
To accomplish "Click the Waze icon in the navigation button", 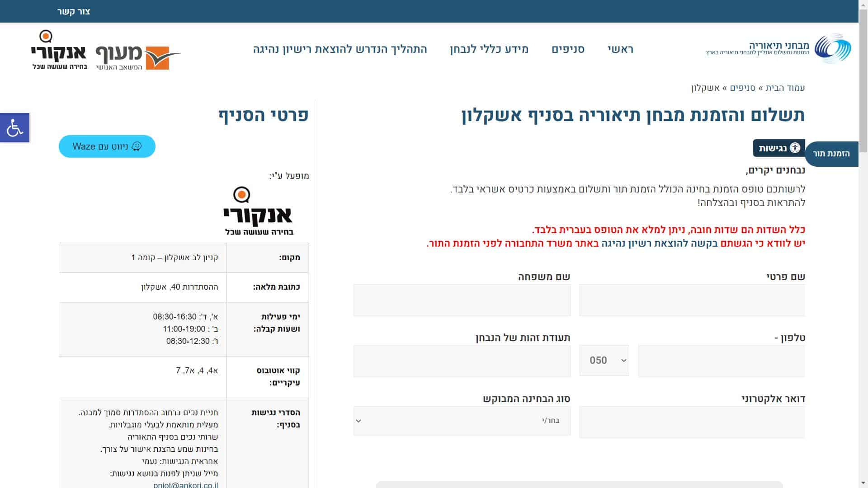I will pos(137,146).
